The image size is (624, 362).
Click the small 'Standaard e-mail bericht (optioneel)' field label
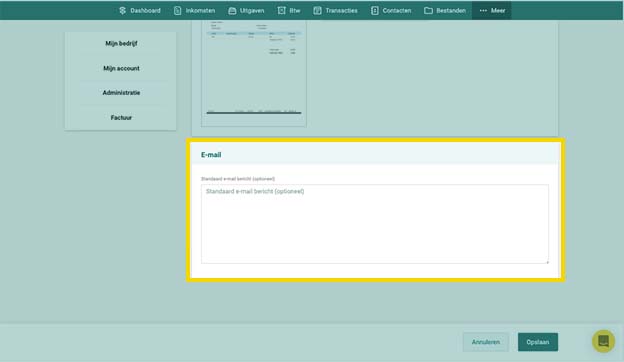pyautogui.click(x=238, y=179)
